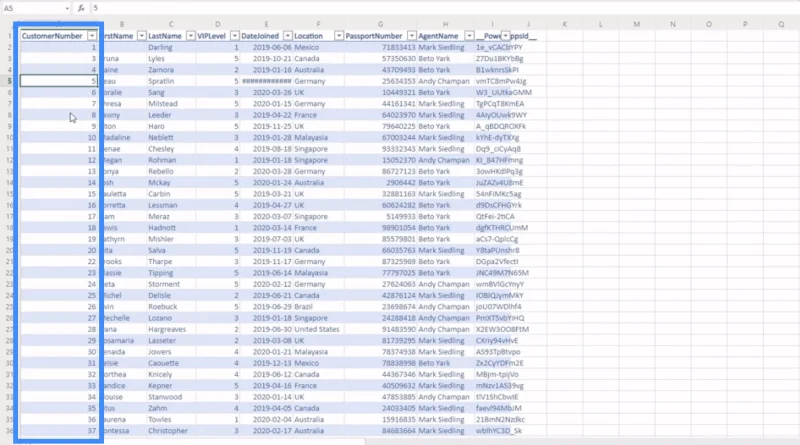This screenshot has width=800, height=445.
Task: Select row 5 header
Action: click(x=9, y=81)
